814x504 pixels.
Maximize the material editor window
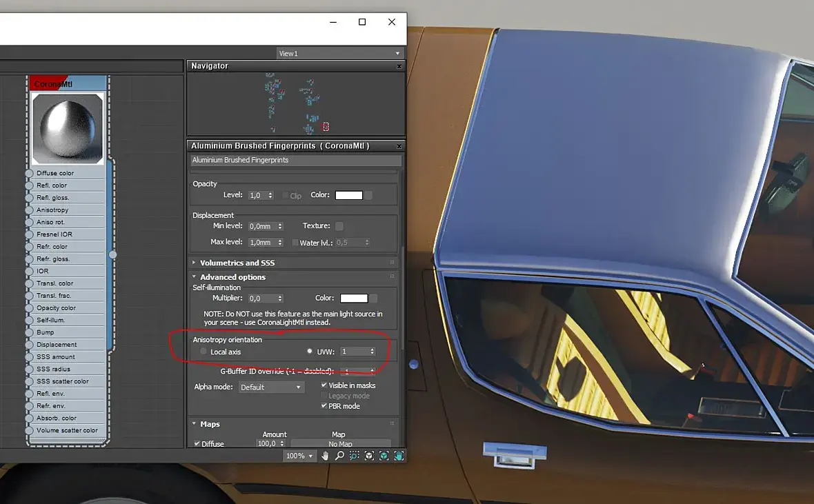tap(362, 22)
